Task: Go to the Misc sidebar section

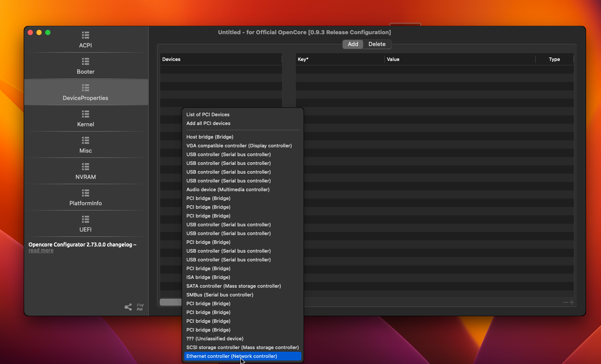Action: tap(86, 145)
